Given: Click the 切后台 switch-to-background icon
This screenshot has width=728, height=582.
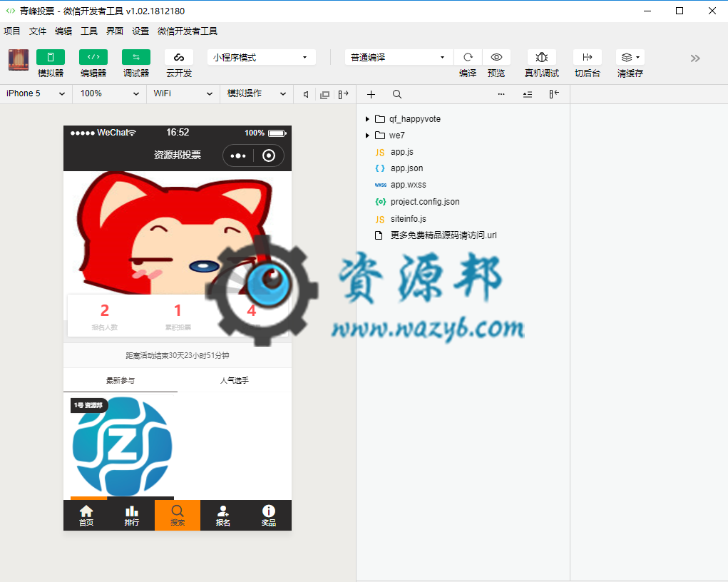Looking at the screenshot, I should [x=588, y=57].
